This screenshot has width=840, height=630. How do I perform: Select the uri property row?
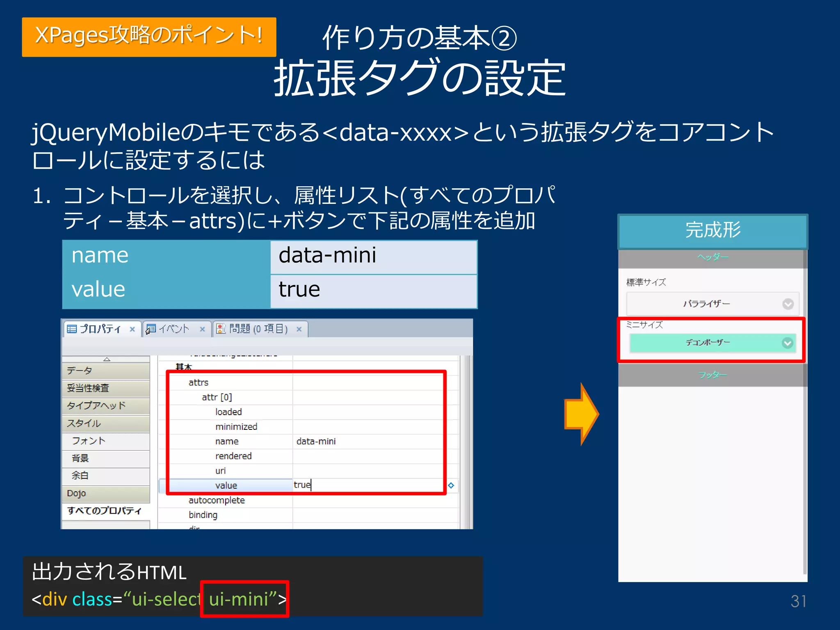tap(308, 471)
